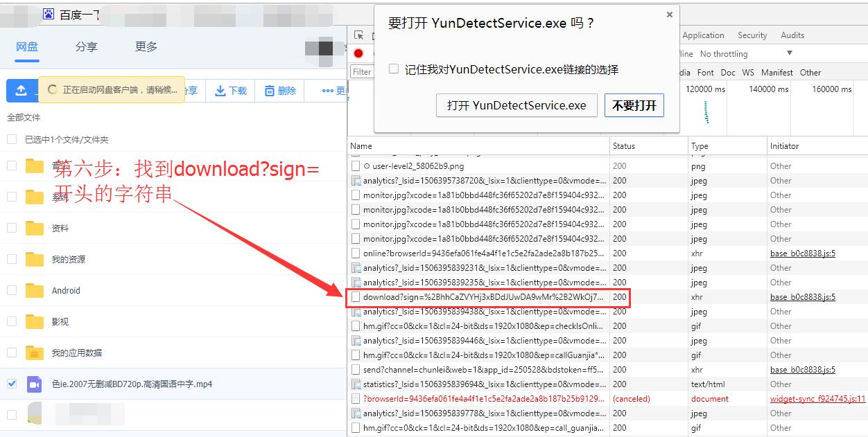Viewport: 868px width, 437px height.
Task: Tick the checkbox for 我的应用数据 folder
Action: [x=12, y=353]
